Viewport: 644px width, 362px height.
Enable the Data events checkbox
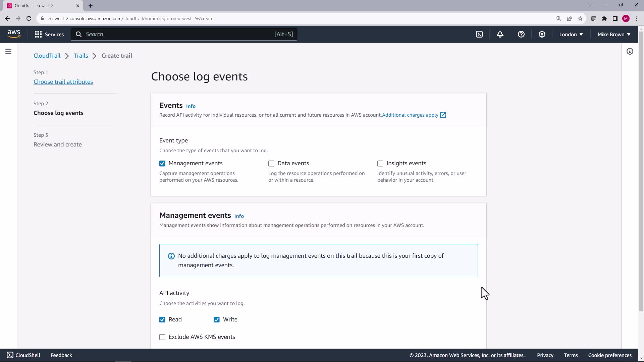[x=271, y=164]
